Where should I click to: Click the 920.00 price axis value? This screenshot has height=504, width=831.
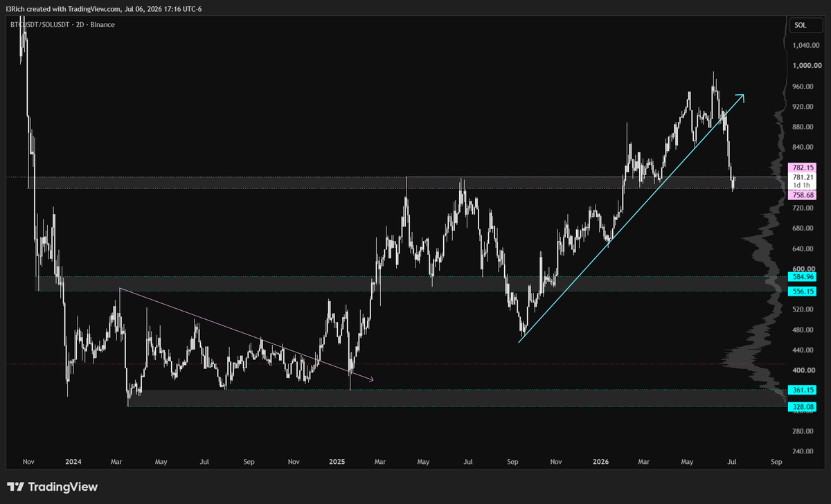click(x=803, y=107)
